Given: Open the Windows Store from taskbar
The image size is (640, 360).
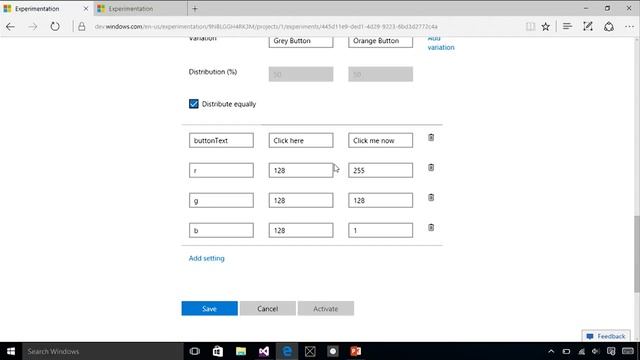Looking at the screenshot, I should 218,351.
